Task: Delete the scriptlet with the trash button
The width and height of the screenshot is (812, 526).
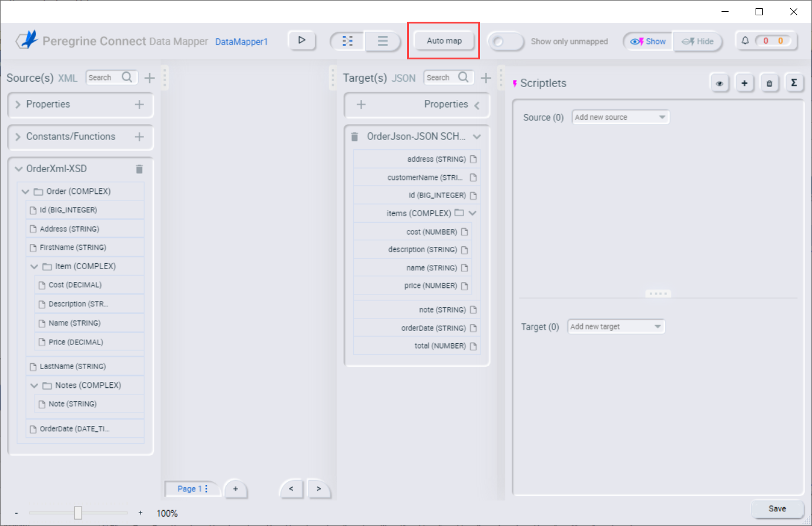Action: [769, 83]
